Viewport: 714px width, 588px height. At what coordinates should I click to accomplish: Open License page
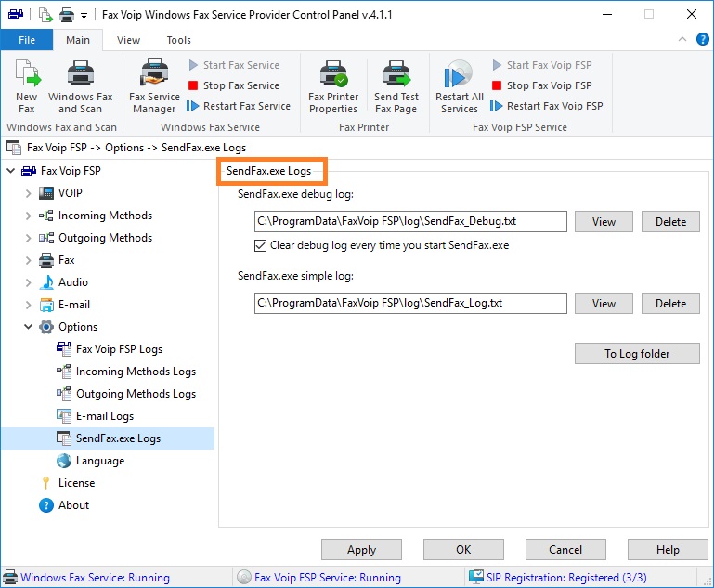(68, 483)
